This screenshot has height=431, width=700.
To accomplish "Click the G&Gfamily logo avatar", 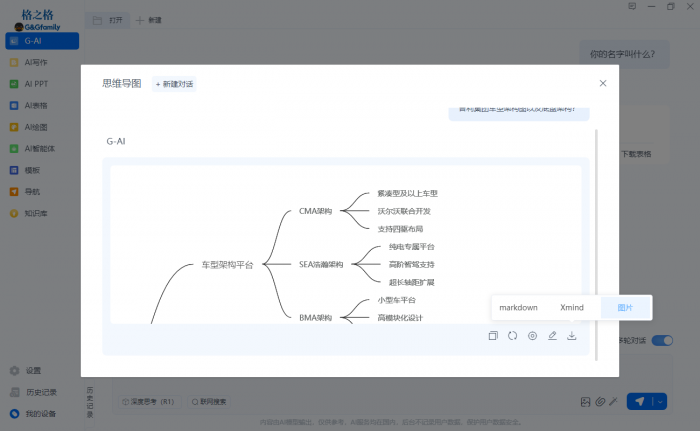I will pyautogui.click(x=18, y=27).
